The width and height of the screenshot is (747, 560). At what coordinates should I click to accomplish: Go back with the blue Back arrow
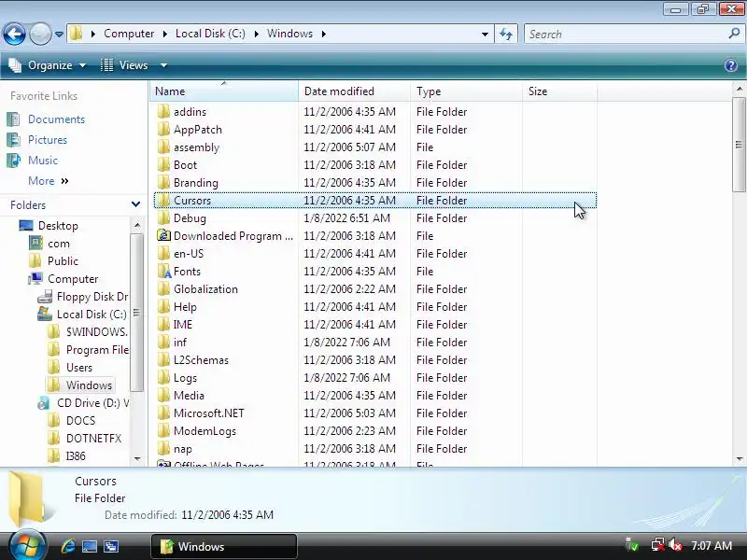tap(14, 34)
